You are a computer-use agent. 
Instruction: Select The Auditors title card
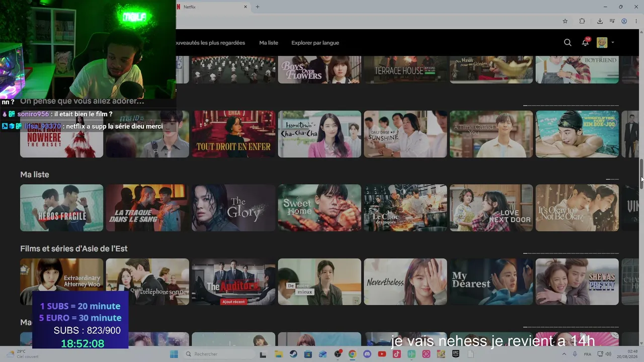tap(233, 282)
